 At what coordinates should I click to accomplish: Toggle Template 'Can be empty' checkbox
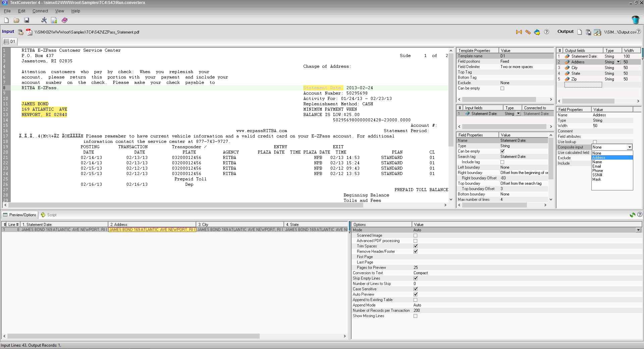point(502,89)
